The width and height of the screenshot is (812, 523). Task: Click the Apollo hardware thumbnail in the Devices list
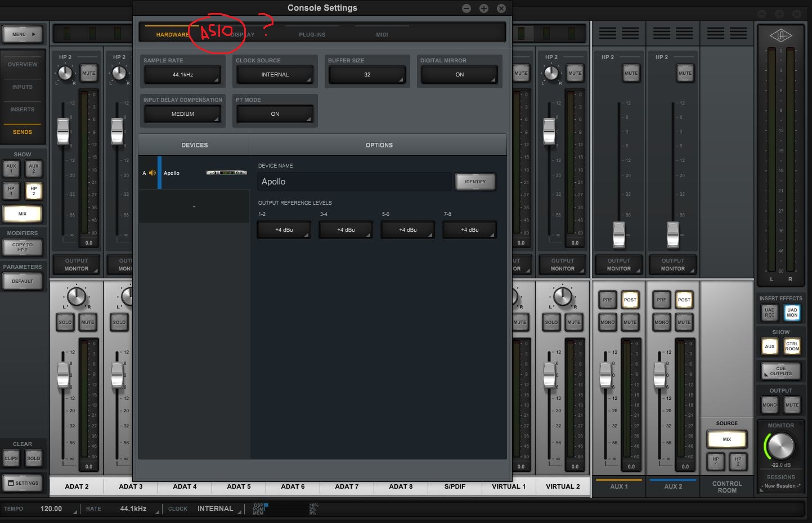(x=227, y=173)
